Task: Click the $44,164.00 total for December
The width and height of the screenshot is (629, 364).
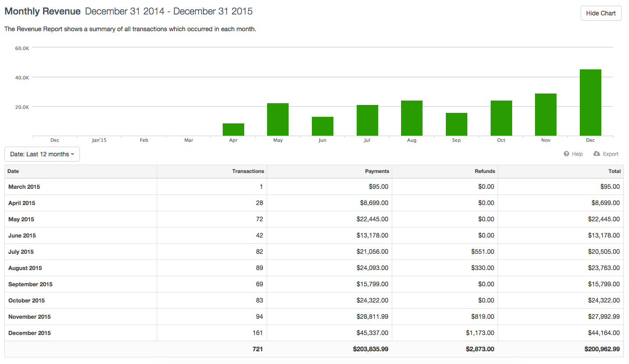Action: coord(604,333)
